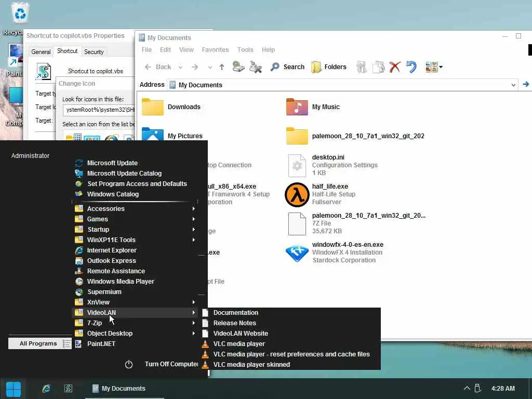This screenshot has width=532, height=399.
Task: Open the Tools menu
Action: 245,49
